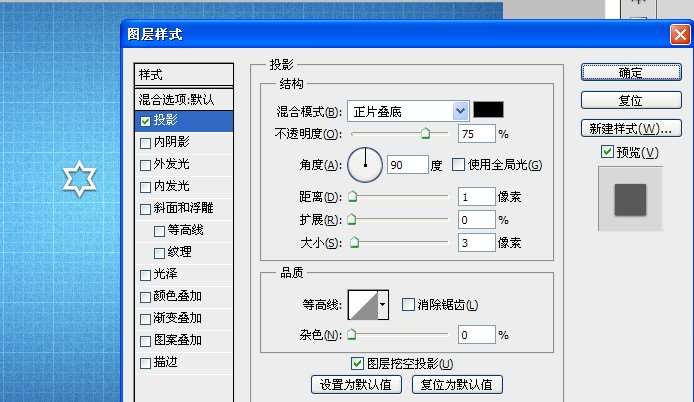Enable the 渐变叠加 checkbox
This screenshot has height=402, width=694.
(x=146, y=319)
